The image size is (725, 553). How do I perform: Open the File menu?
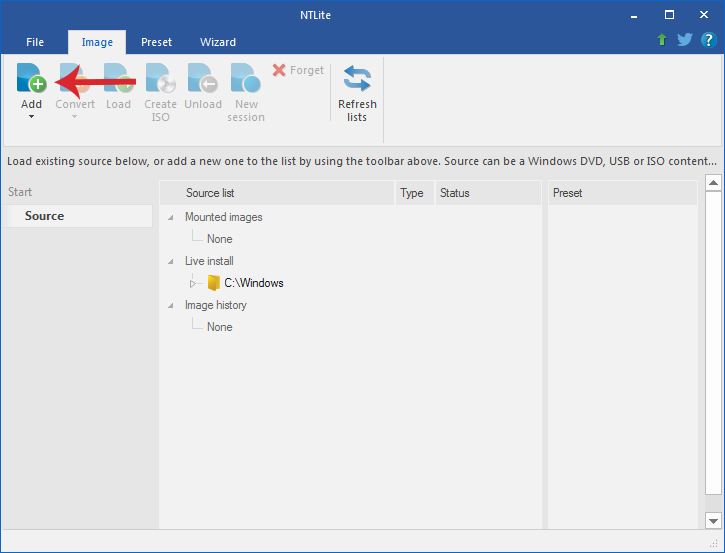(35, 42)
